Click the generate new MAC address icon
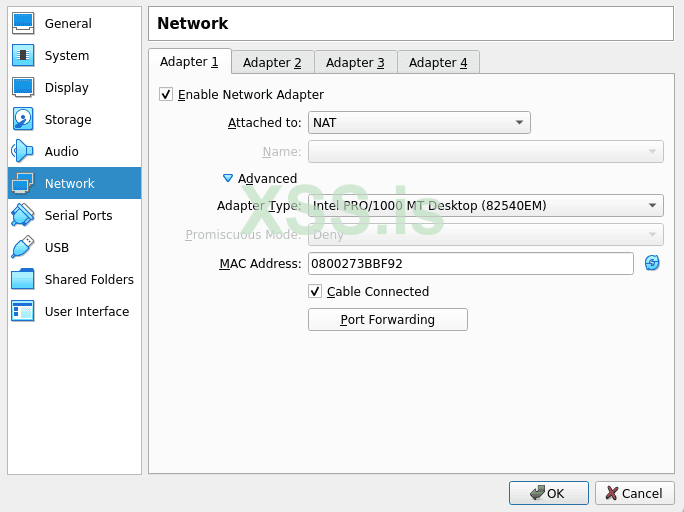The width and height of the screenshot is (684, 512). pos(652,263)
